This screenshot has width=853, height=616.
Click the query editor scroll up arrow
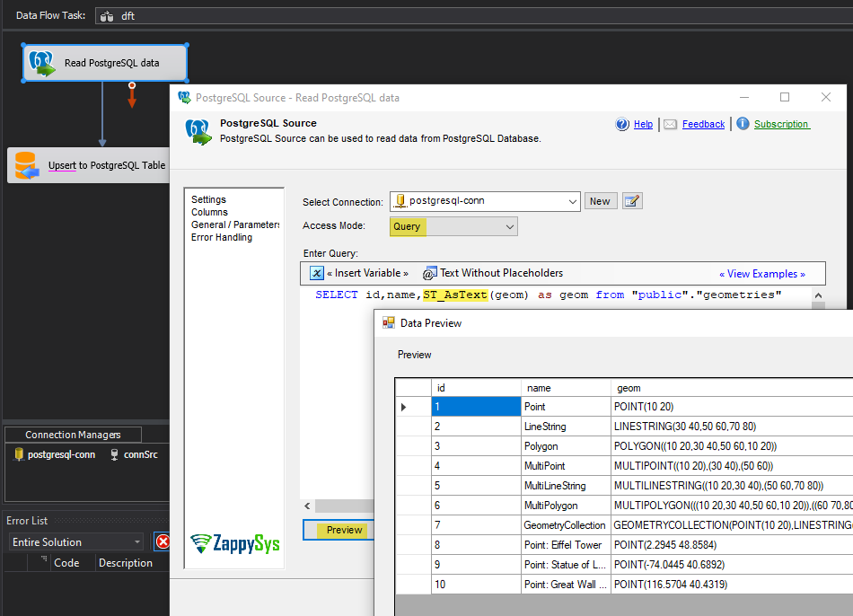pos(818,295)
